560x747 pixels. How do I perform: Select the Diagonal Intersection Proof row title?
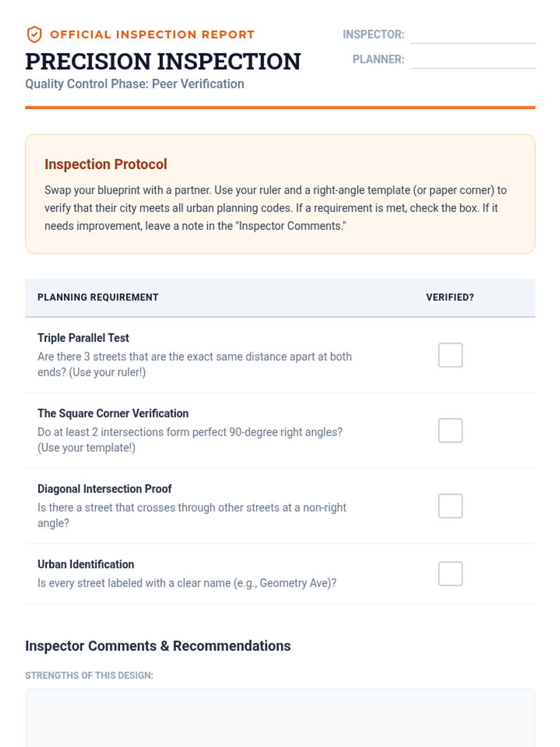(x=105, y=489)
